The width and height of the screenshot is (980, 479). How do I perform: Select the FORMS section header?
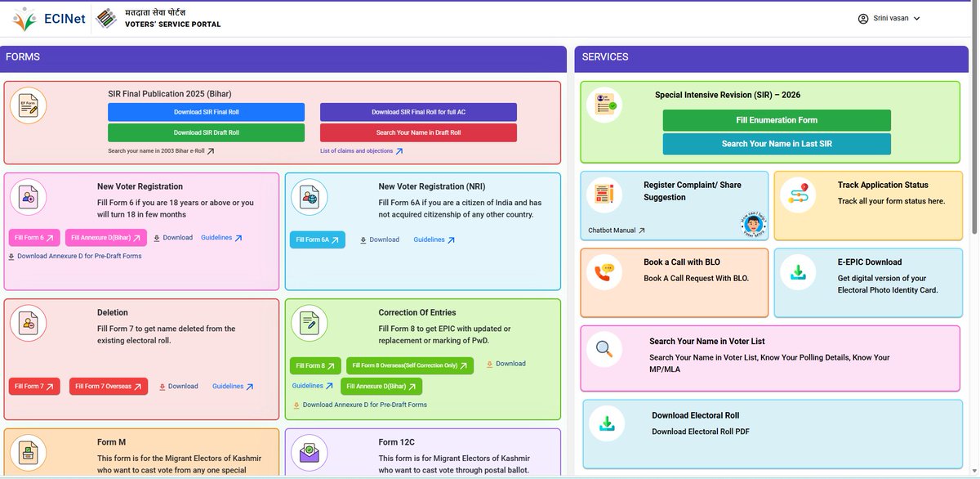tap(283, 58)
